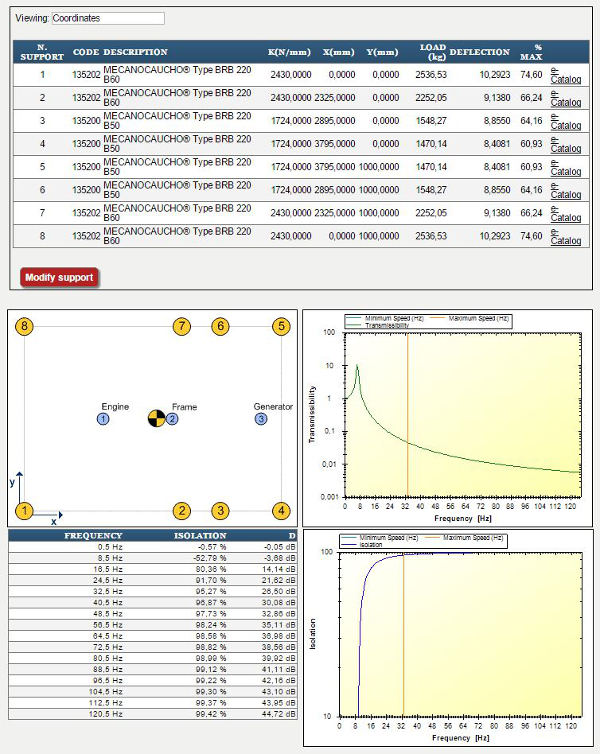Click % max 60,93 in support 4 row
Image resolution: width=600 pixels, height=754 pixels.
coord(531,144)
